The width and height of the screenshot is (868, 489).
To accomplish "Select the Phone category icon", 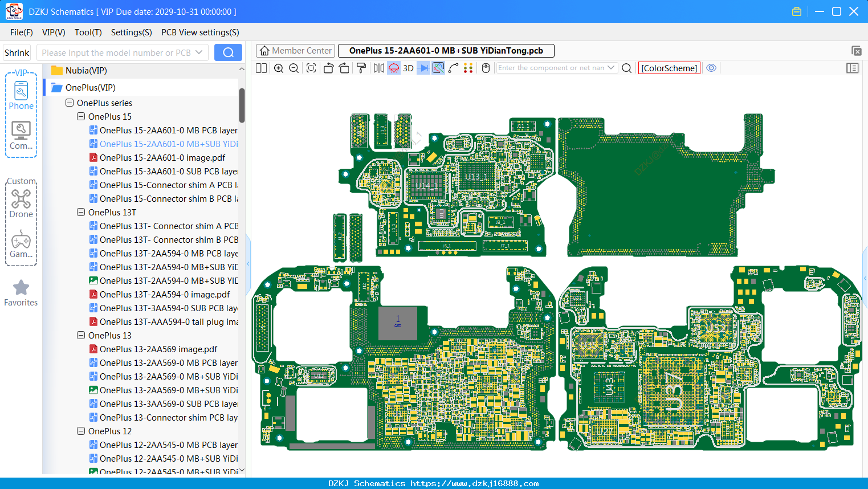I will click(x=21, y=95).
